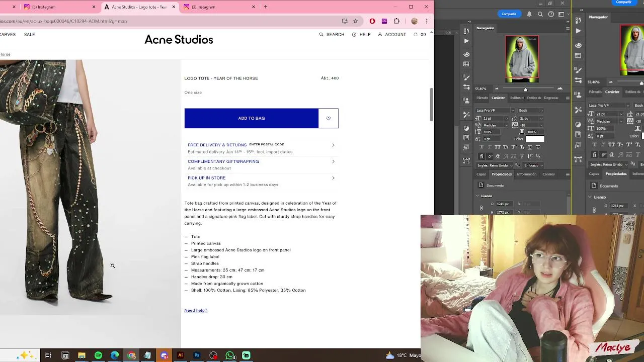Viewport: 644px width, 362px height.
Task: Open the Need help? link
Action: click(x=196, y=311)
